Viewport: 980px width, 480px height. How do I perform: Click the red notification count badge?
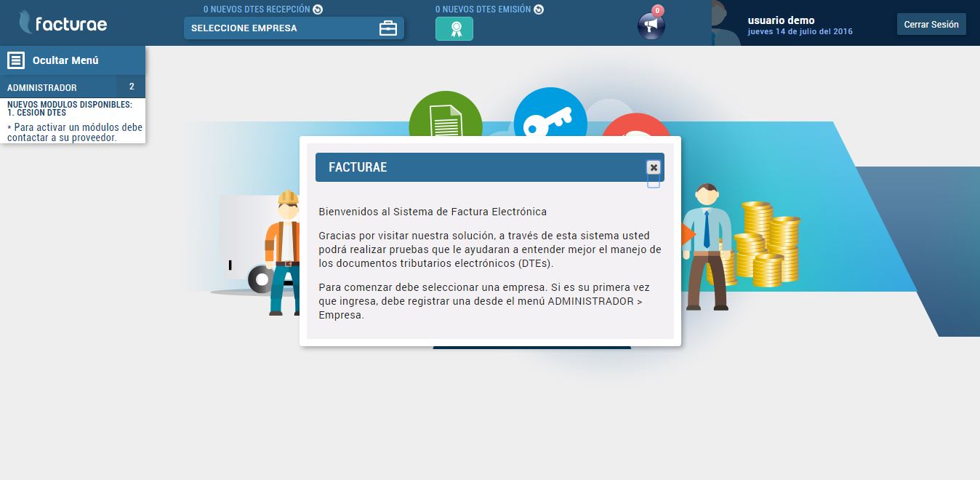(658, 10)
